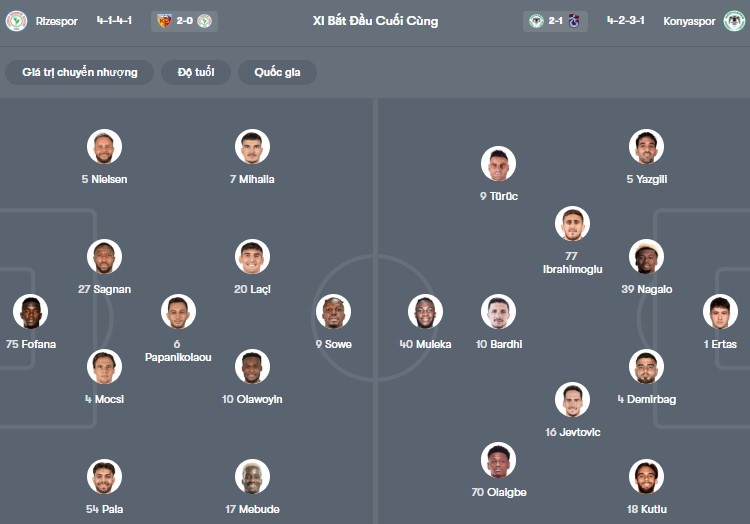The image size is (750, 524).
Task: Click the Rizespor team name
Action: [56, 21]
